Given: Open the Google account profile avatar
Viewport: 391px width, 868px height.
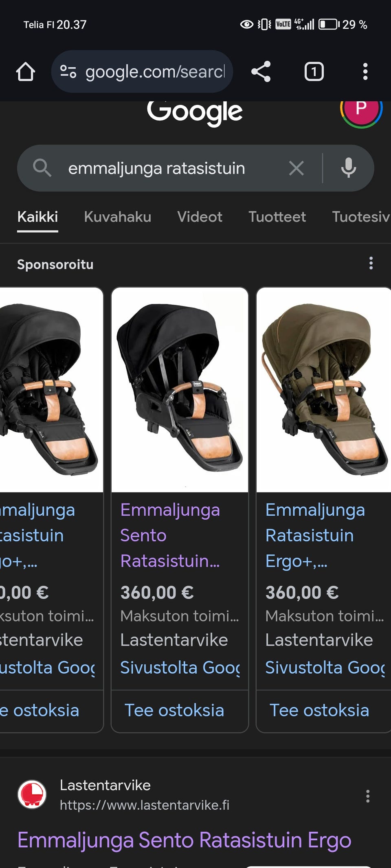Looking at the screenshot, I should (x=361, y=109).
